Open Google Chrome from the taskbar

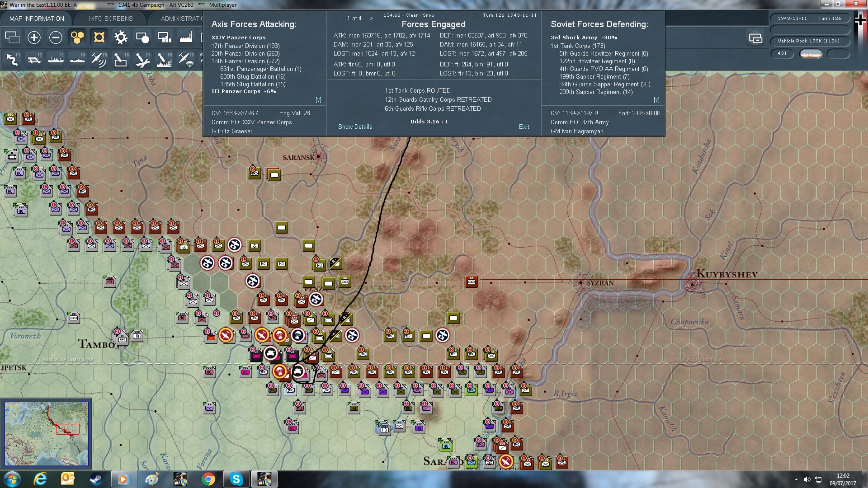(x=208, y=479)
